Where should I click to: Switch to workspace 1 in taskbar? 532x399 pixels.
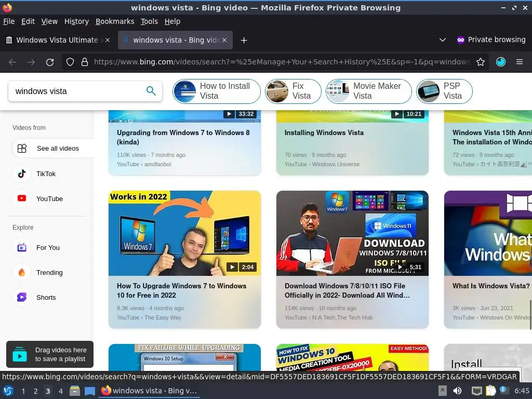tap(23, 391)
